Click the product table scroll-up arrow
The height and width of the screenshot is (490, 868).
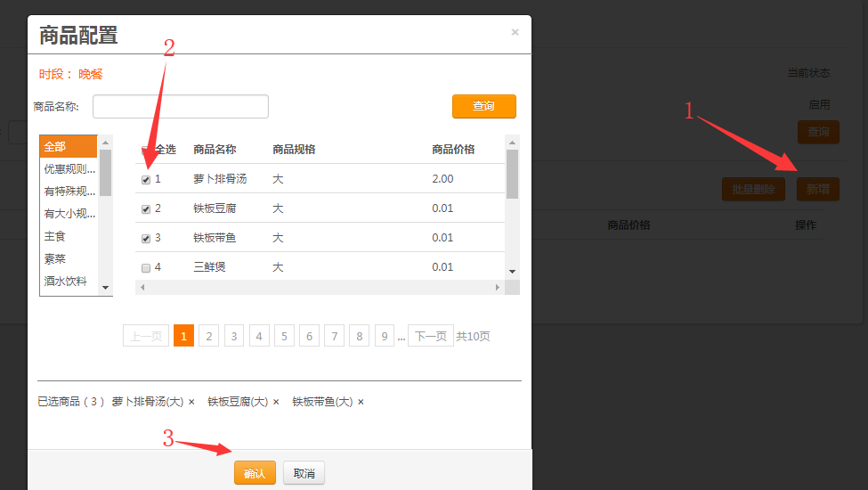coord(512,143)
